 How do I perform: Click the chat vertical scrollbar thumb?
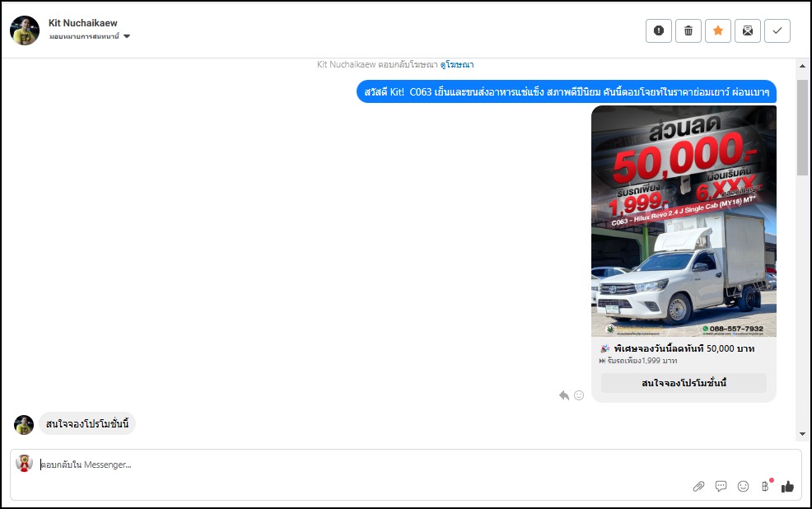[802, 128]
